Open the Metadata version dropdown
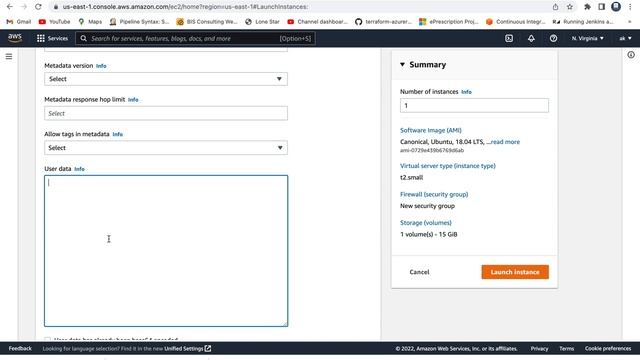Image resolution: width=640 pixels, height=360 pixels. (166, 79)
